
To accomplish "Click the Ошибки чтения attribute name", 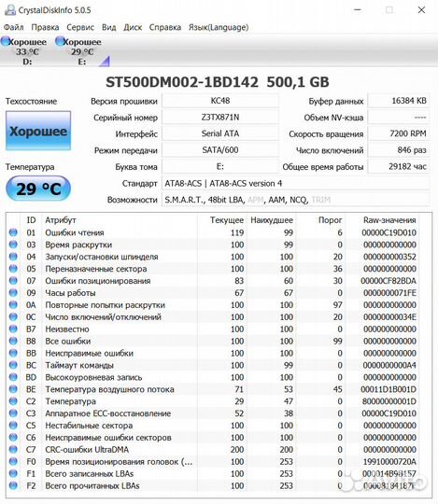I will (75, 232).
